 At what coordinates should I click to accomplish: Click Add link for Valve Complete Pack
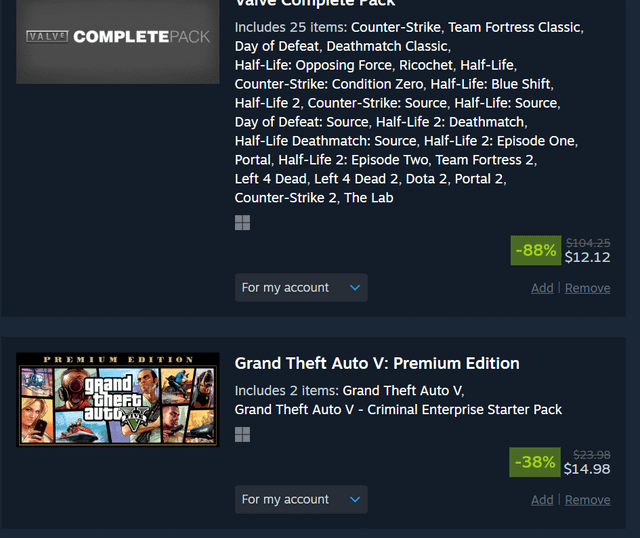(x=542, y=288)
